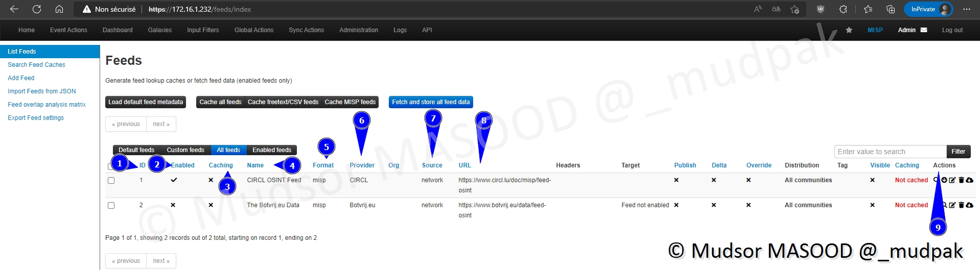
Task: Tick the checkbox for CIRCL OSINT Feed row
Action: (x=111, y=181)
